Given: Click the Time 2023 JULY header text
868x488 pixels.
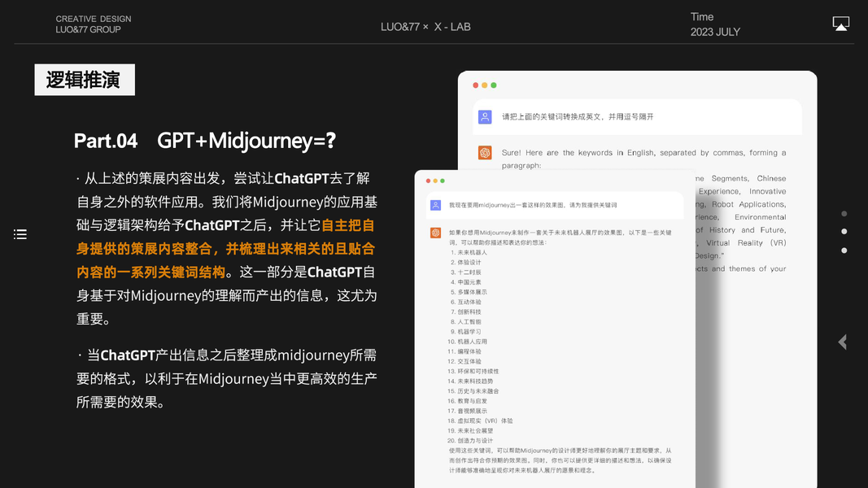Looking at the screenshot, I should [715, 24].
